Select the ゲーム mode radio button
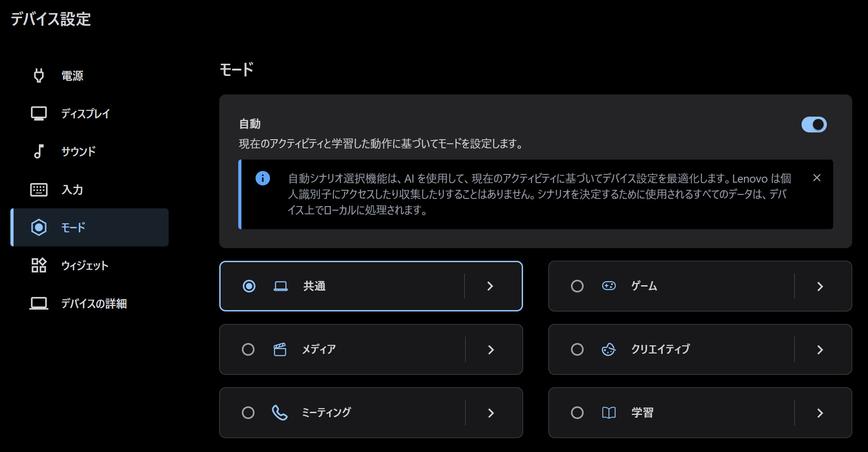This screenshot has width=868, height=452. click(x=577, y=286)
